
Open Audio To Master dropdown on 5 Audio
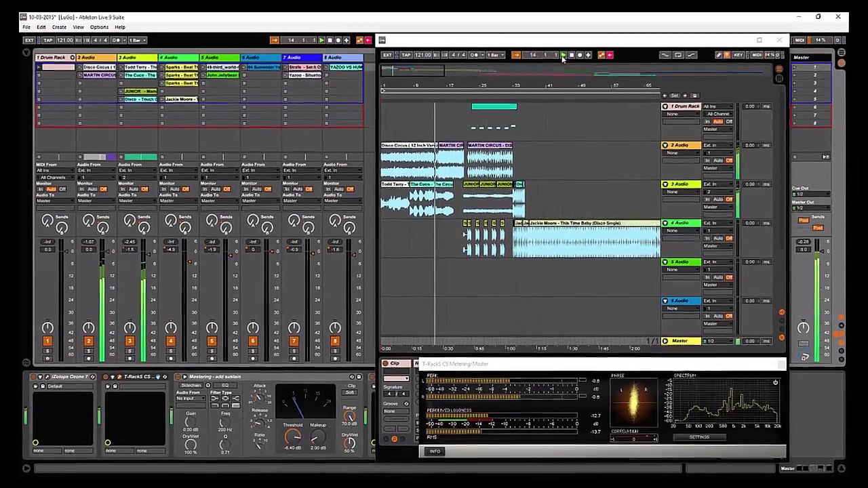218,201
